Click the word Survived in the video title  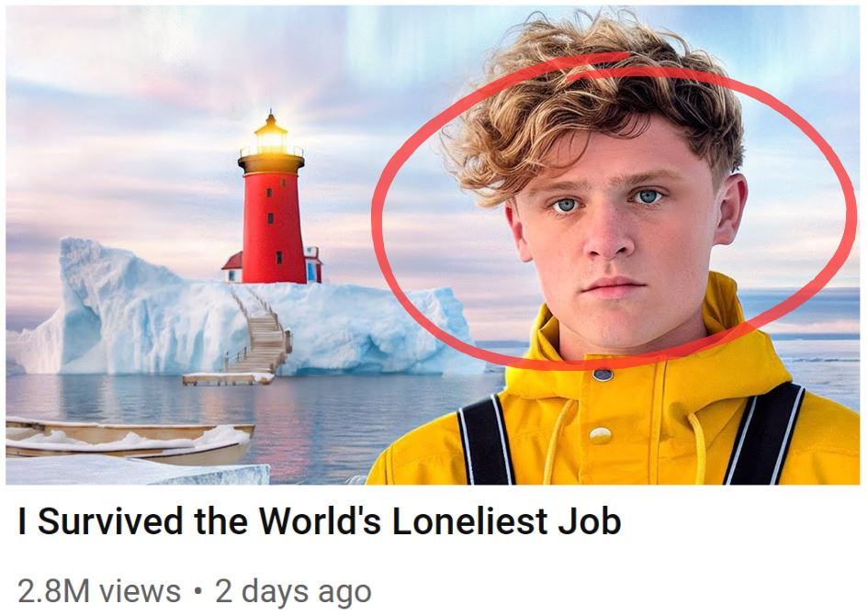[110, 521]
